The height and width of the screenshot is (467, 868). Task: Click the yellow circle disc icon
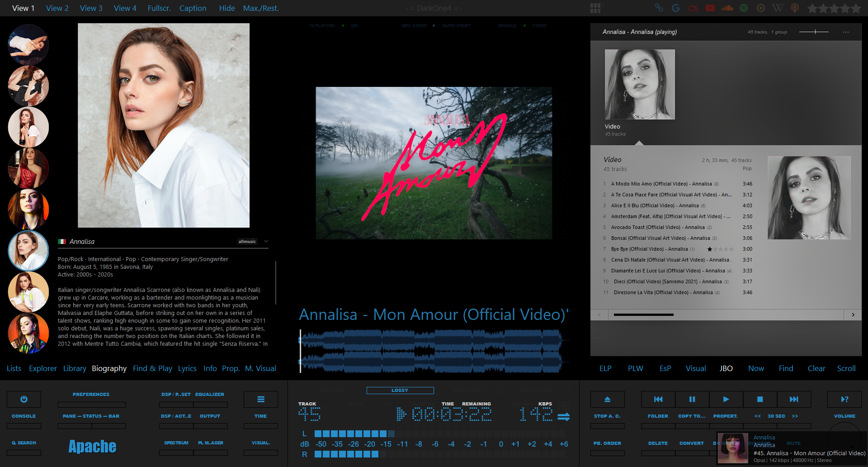tap(761, 8)
